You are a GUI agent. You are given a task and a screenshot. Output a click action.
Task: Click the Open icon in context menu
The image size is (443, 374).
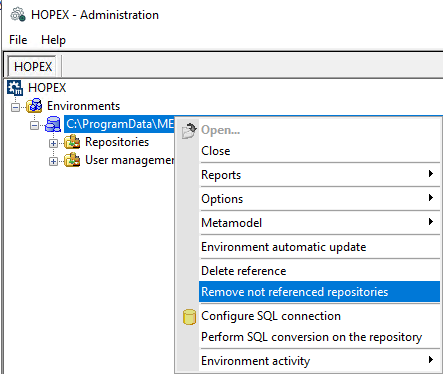pyautogui.click(x=189, y=131)
